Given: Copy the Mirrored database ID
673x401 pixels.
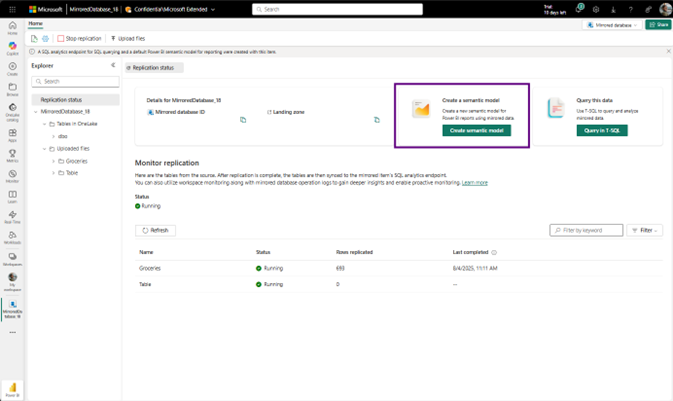Looking at the screenshot, I should click(x=243, y=120).
